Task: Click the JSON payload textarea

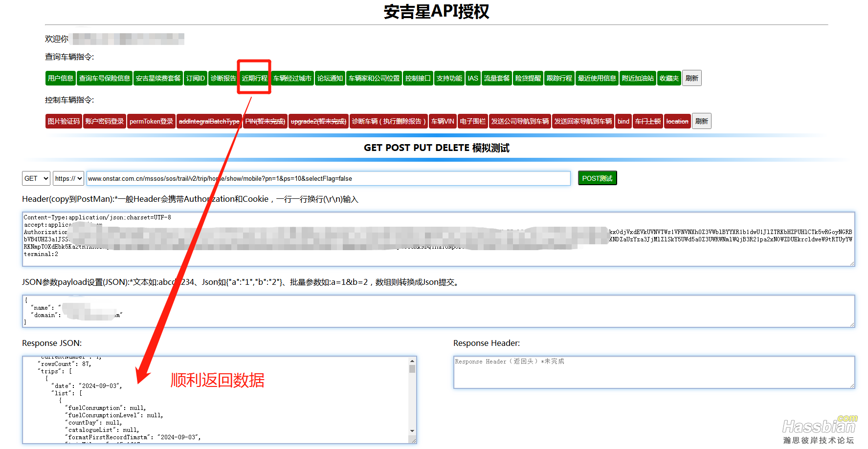Action: 439,311
